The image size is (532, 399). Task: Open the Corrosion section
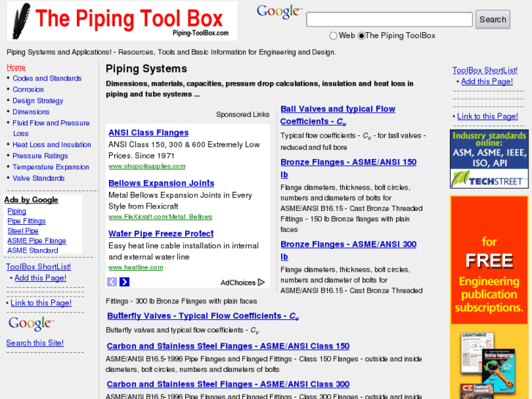pos(28,89)
